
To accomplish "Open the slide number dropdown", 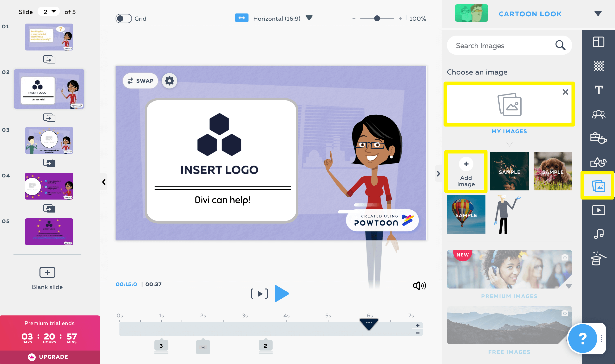I will 49,11.
